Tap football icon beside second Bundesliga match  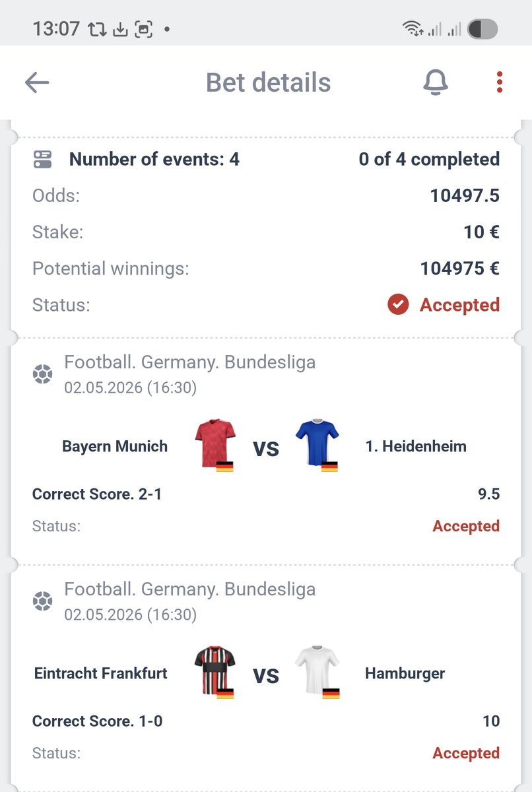43,602
